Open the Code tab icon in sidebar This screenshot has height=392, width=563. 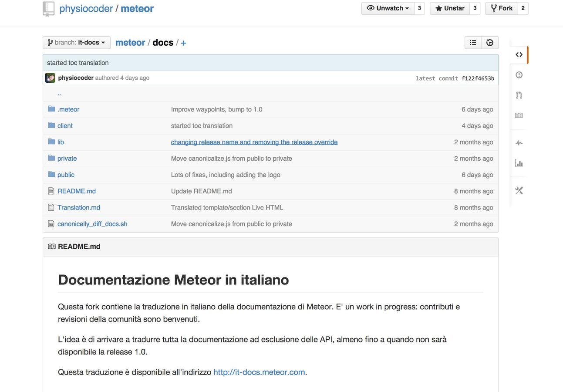point(519,54)
